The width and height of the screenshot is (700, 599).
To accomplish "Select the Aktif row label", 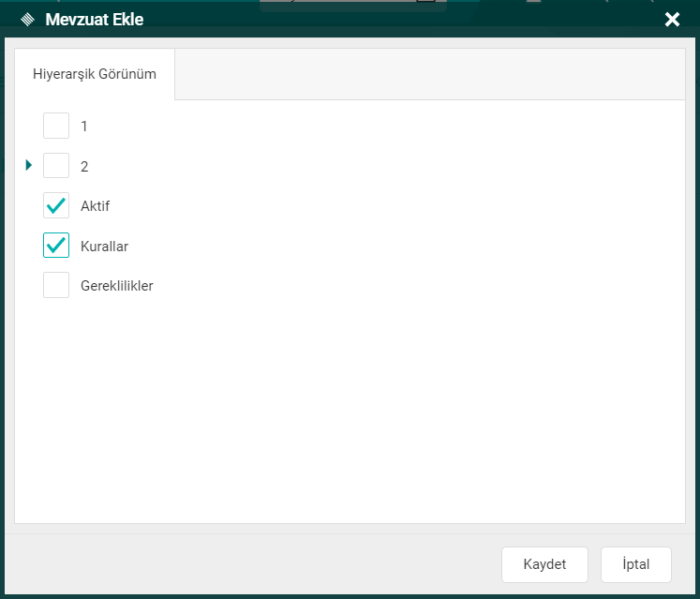I will click(95, 206).
